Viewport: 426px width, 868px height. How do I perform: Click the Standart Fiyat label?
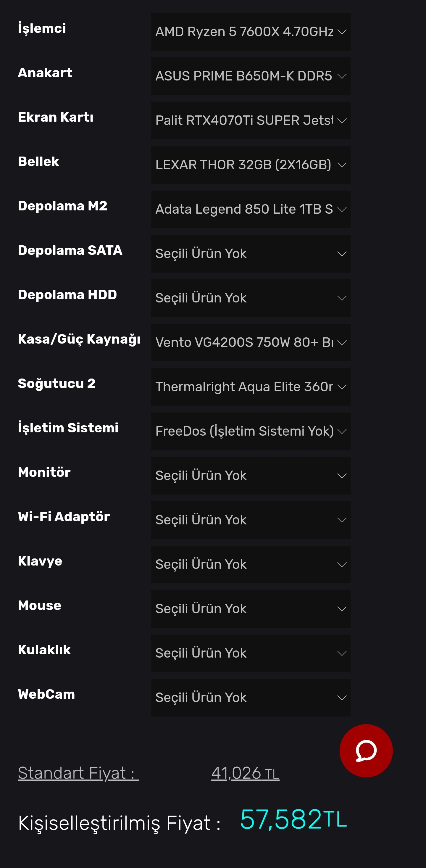click(78, 773)
